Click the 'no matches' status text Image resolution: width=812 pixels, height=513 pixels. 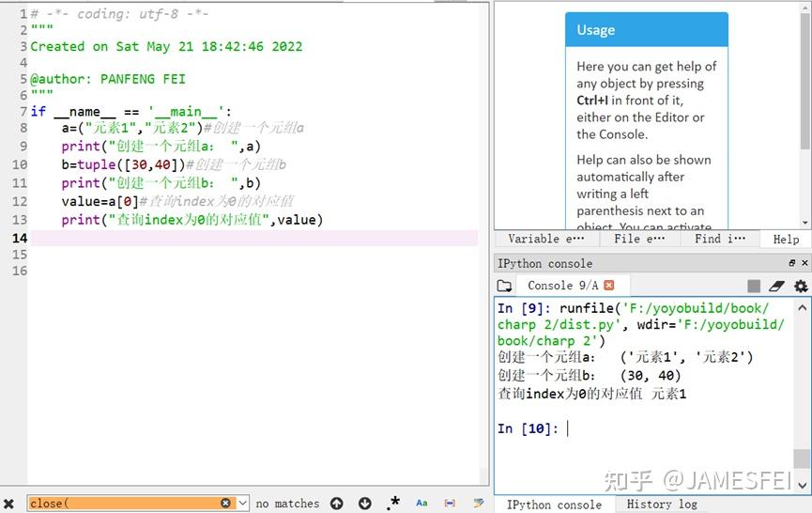point(287,504)
